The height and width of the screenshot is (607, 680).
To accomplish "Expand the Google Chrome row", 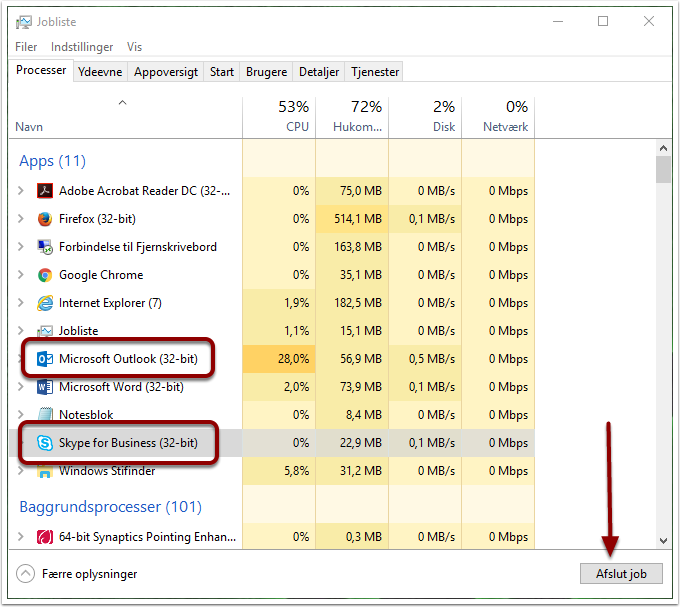I will click(x=20, y=275).
